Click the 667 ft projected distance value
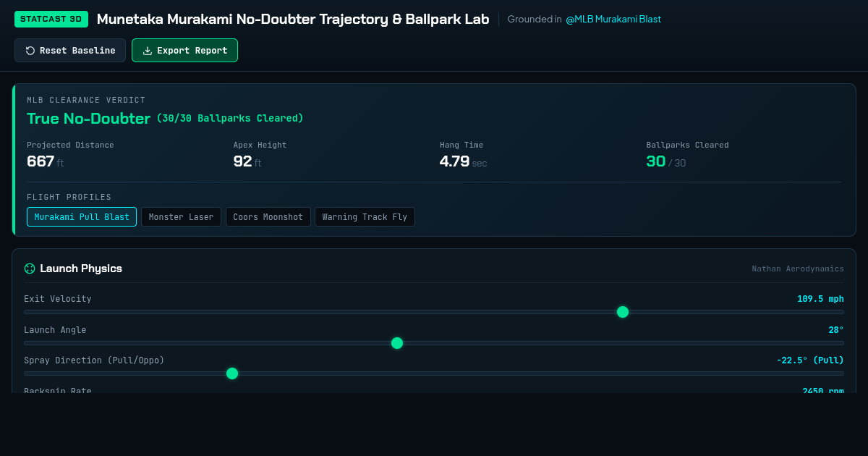The height and width of the screenshot is (456, 868). pos(46,161)
